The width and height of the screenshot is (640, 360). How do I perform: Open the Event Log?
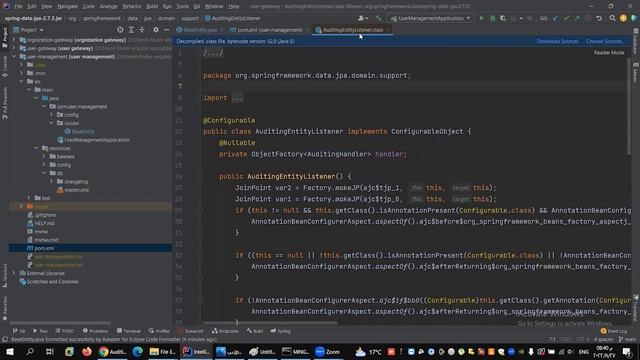tap(614, 331)
